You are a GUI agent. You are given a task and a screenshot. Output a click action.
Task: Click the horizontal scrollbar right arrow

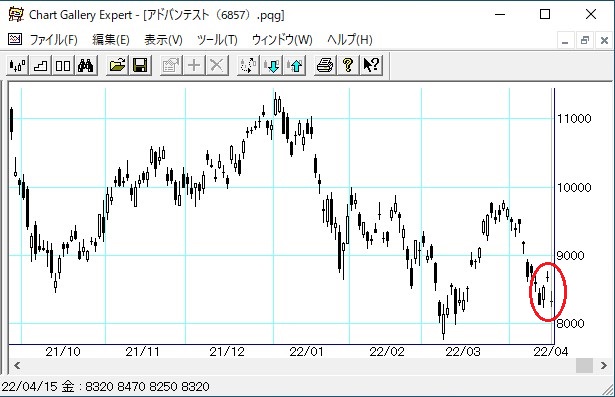pyautogui.click(x=604, y=366)
